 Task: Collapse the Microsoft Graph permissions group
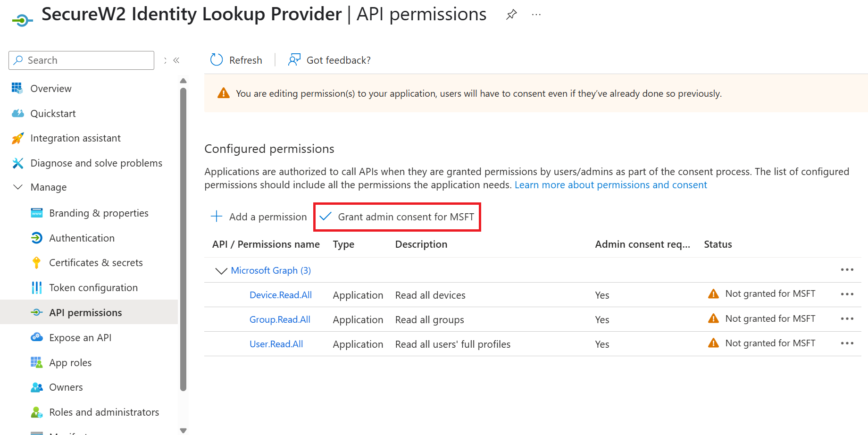click(221, 271)
